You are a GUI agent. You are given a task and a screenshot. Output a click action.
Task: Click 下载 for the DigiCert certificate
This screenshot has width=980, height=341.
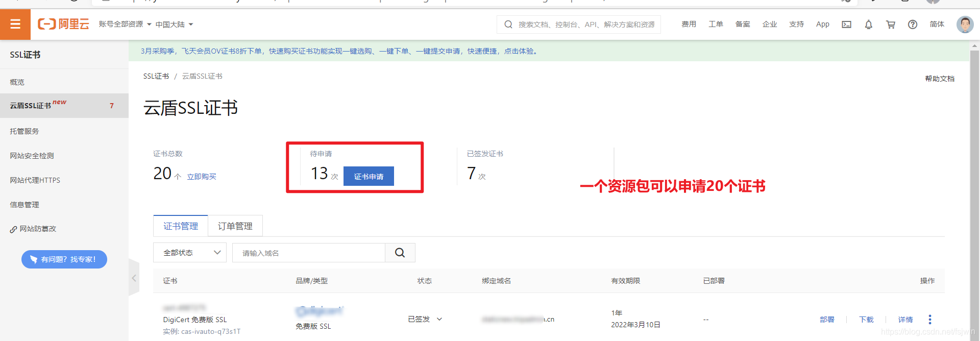point(866,320)
